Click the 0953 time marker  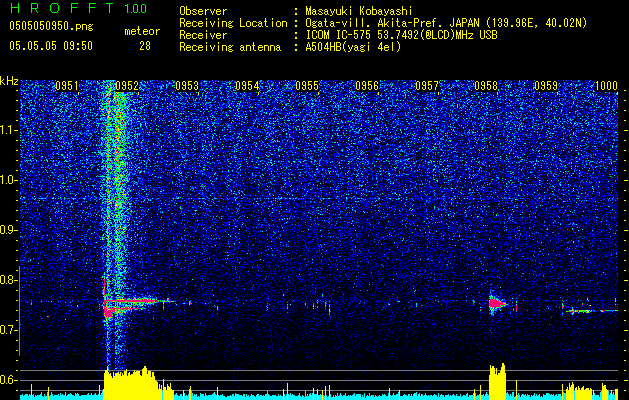tap(187, 86)
